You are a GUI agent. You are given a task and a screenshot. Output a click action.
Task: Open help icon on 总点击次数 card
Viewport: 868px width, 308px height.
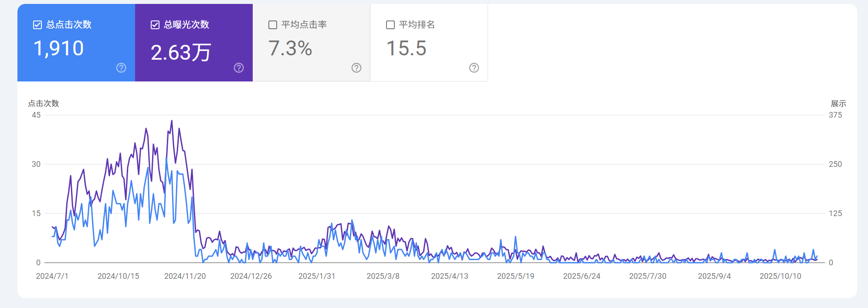tap(121, 68)
